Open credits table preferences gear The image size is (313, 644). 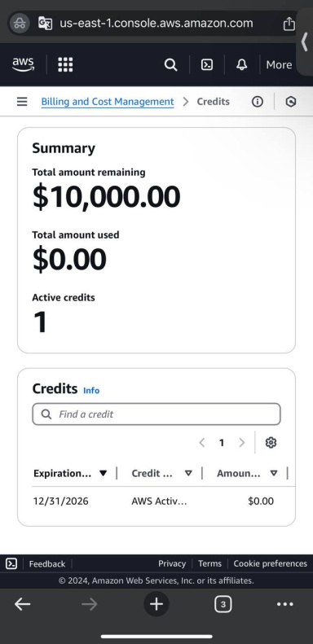pyautogui.click(x=271, y=442)
